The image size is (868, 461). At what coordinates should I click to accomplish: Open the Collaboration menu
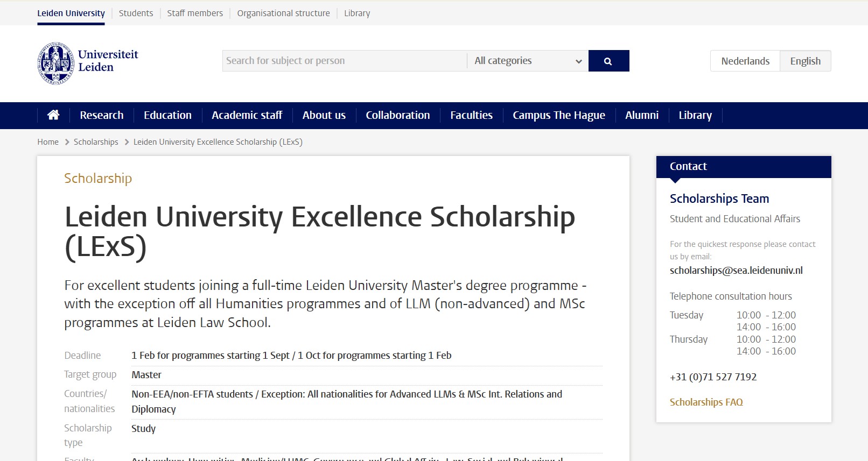click(x=398, y=115)
